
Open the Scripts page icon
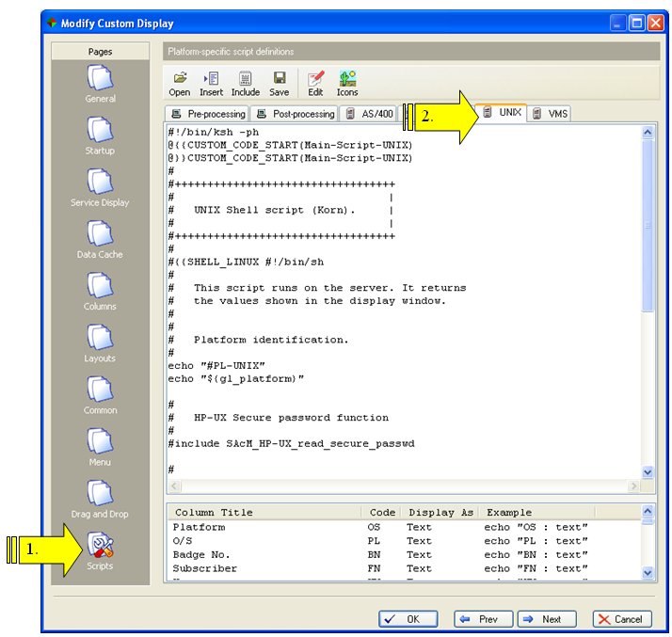pyautogui.click(x=100, y=547)
